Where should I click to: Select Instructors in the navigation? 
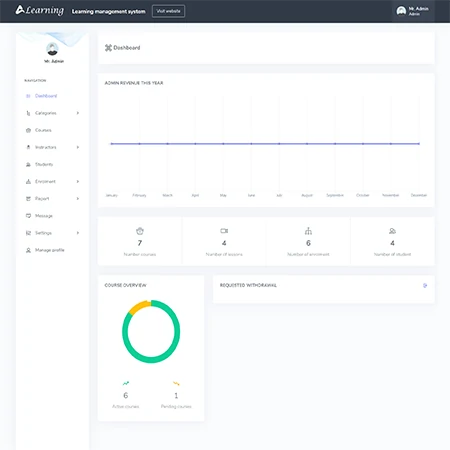[x=46, y=147]
